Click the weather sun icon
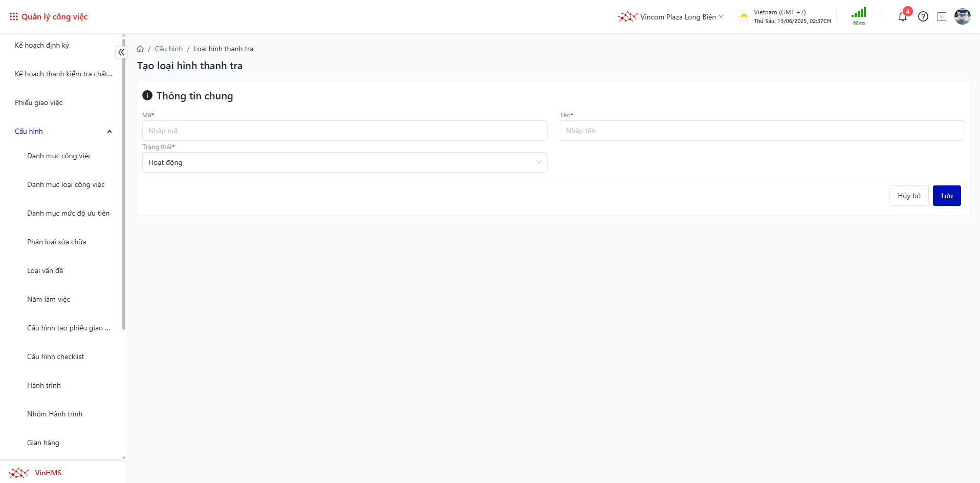Image resolution: width=980 pixels, height=483 pixels. coord(744,16)
